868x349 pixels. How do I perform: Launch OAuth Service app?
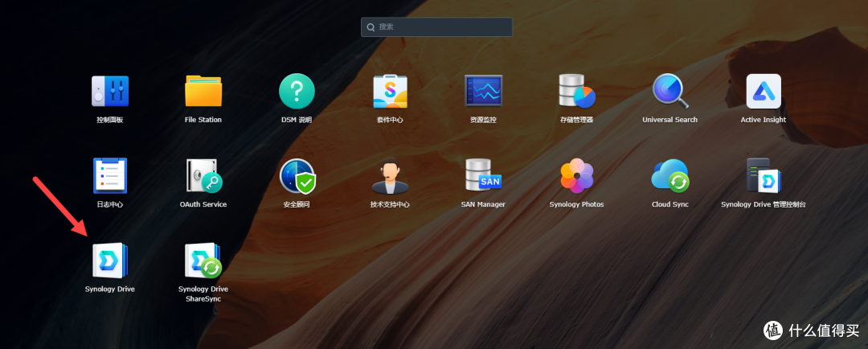click(x=203, y=175)
